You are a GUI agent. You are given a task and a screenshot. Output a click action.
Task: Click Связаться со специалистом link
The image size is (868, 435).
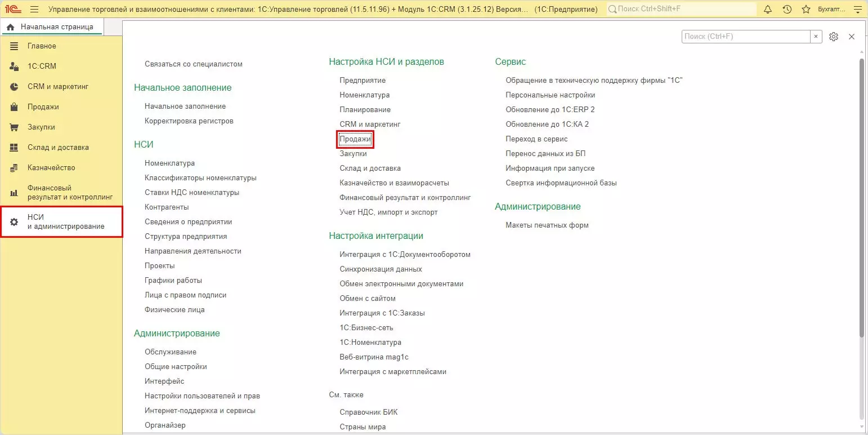pos(194,64)
